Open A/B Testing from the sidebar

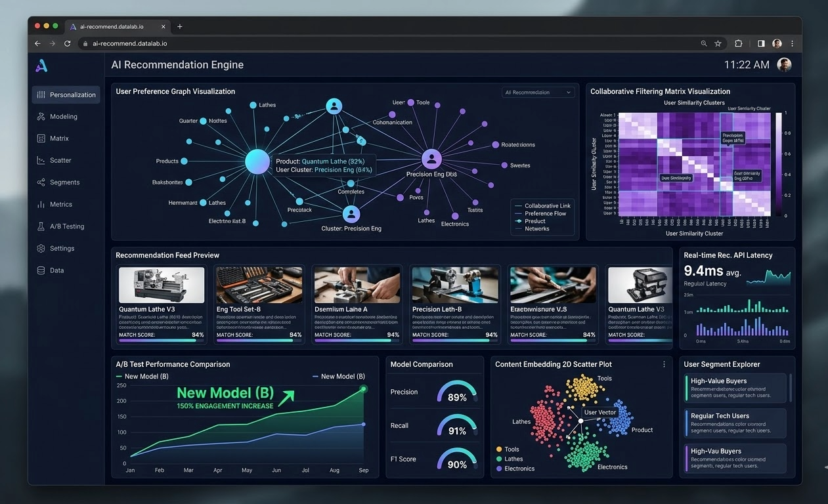pyautogui.click(x=66, y=226)
